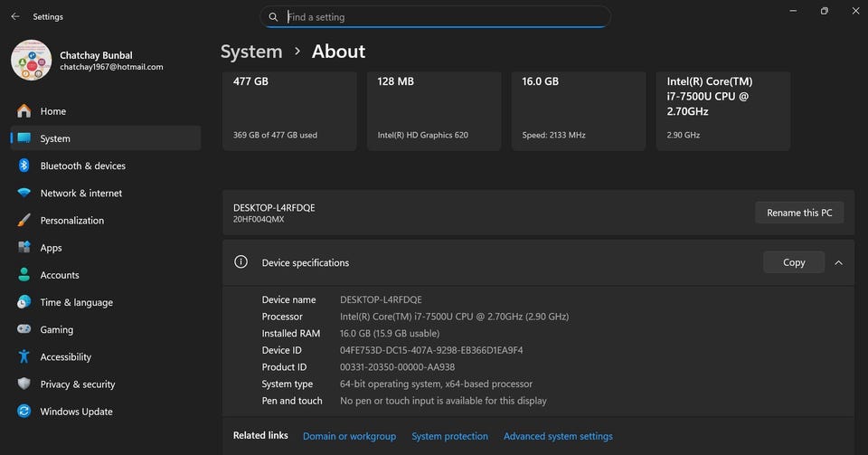Copy the device specifications
The width and height of the screenshot is (868, 455).
[x=793, y=262]
